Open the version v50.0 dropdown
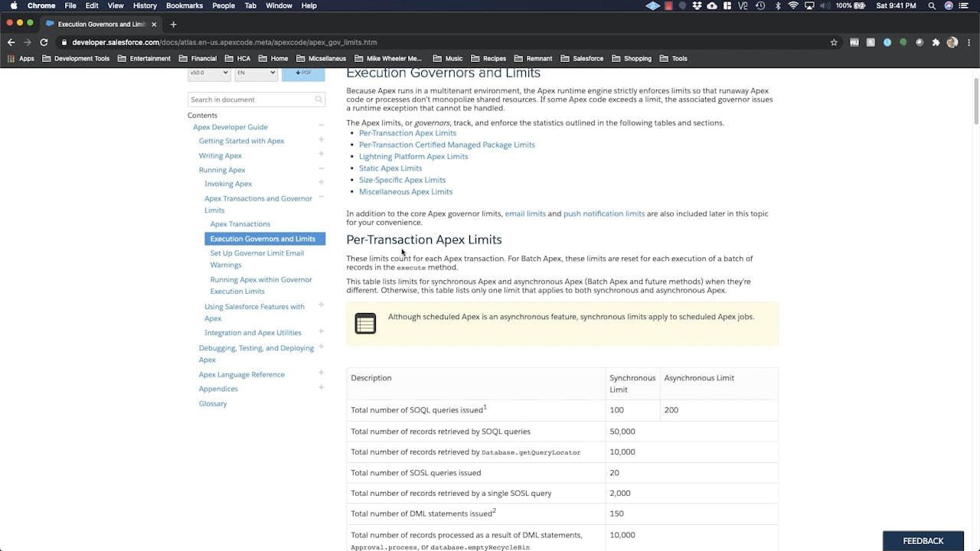This screenshot has width=980, height=551. click(208, 73)
